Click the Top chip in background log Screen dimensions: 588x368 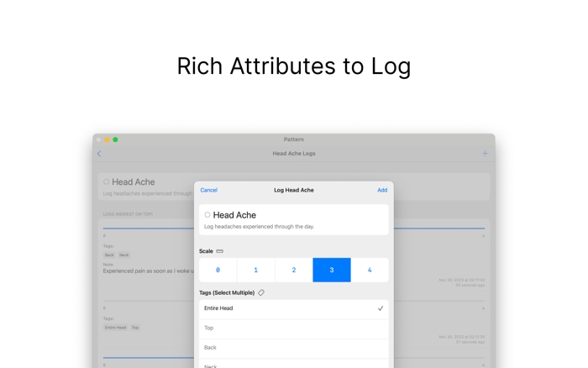(x=135, y=328)
